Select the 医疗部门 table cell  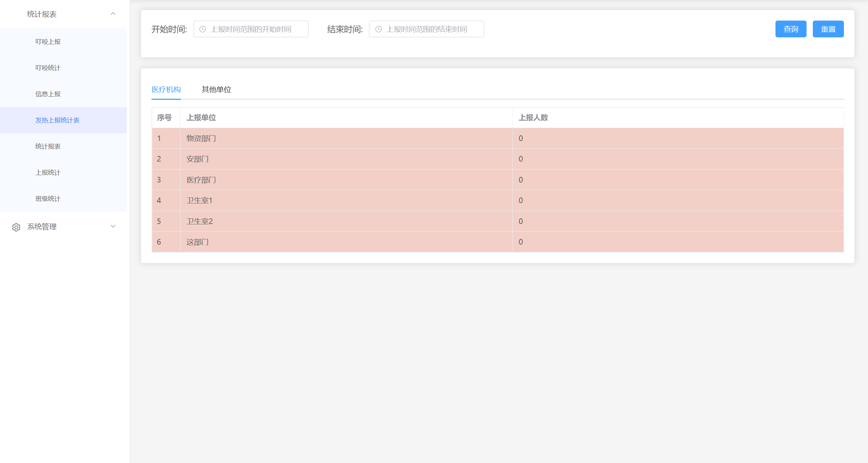coord(346,180)
